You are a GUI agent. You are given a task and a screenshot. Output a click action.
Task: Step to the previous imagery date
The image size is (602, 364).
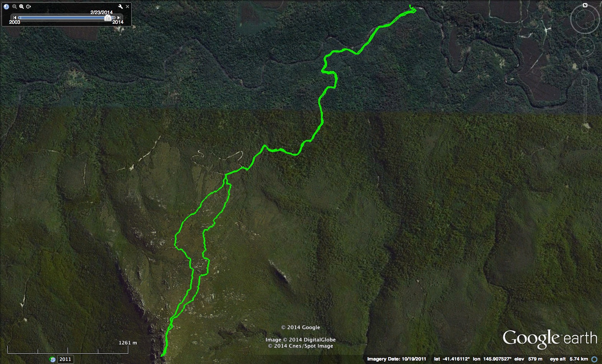click(15, 18)
